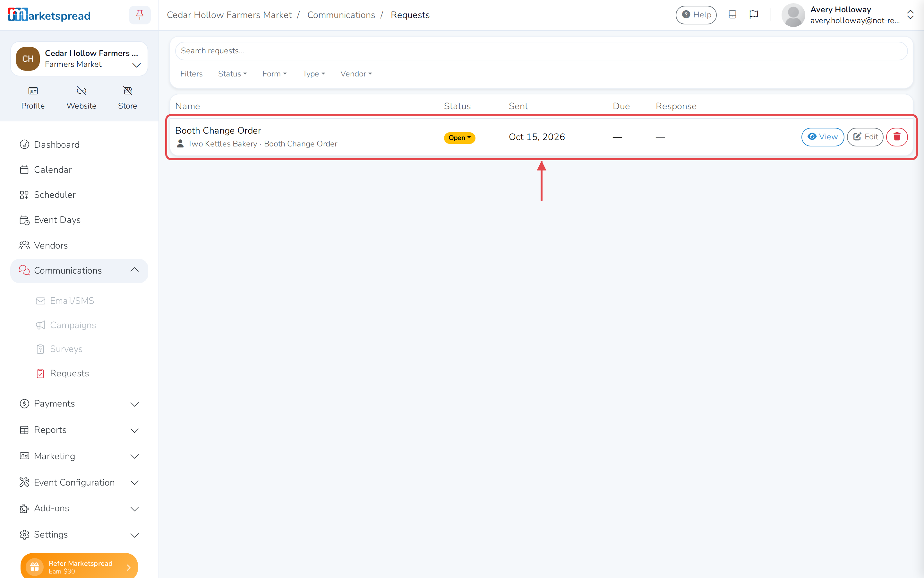The width and height of the screenshot is (924, 578).
Task: Open the Website shortcut
Action: pyautogui.click(x=81, y=98)
